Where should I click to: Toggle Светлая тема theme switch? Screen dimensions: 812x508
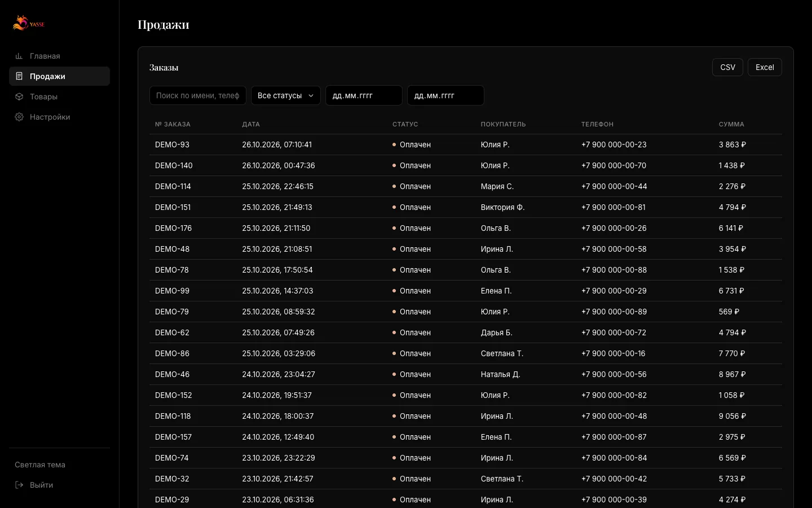click(40, 465)
